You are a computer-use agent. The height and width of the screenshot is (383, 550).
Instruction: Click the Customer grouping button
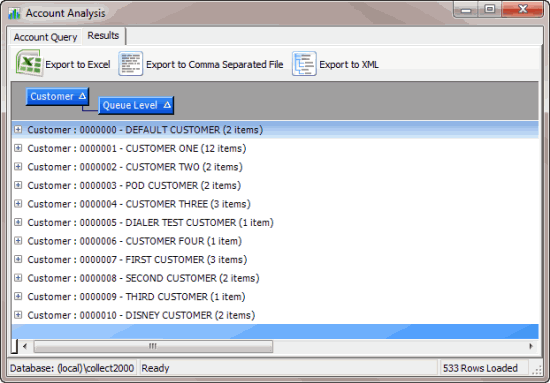click(x=58, y=96)
